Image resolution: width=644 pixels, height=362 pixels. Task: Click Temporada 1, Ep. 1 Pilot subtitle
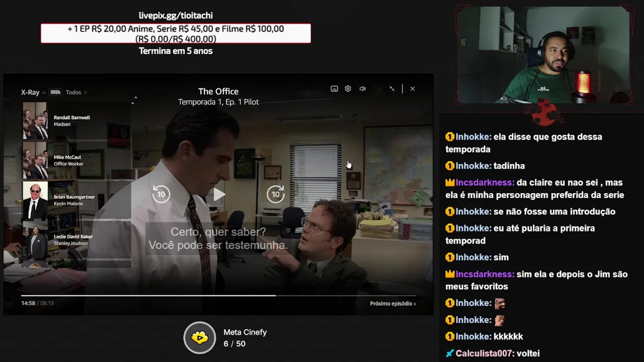(x=218, y=102)
